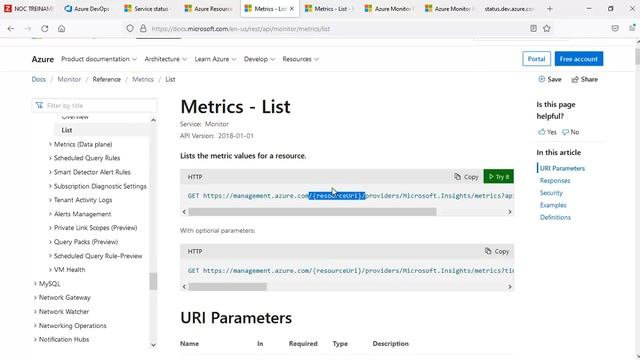Expand VM Health tree node
This screenshot has width=640, height=360.
coord(50,270)
